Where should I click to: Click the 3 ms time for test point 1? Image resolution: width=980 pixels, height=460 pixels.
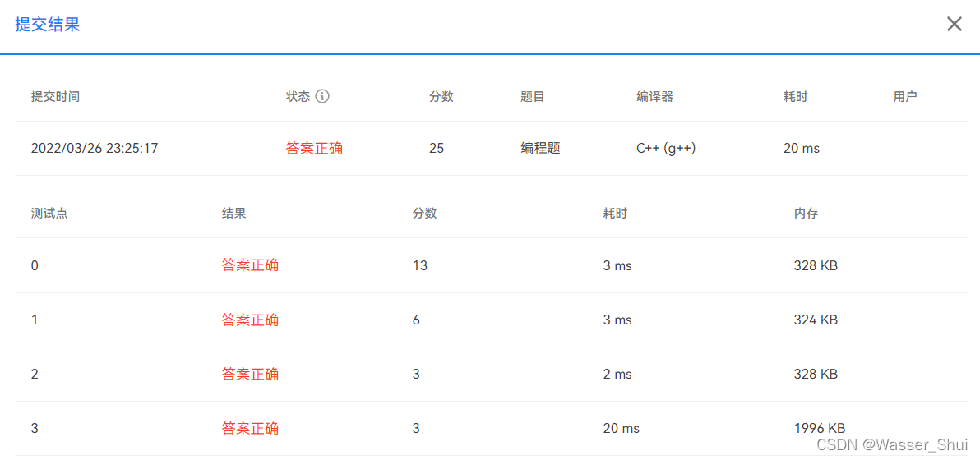pyautogui.click(x=617, y=320)
